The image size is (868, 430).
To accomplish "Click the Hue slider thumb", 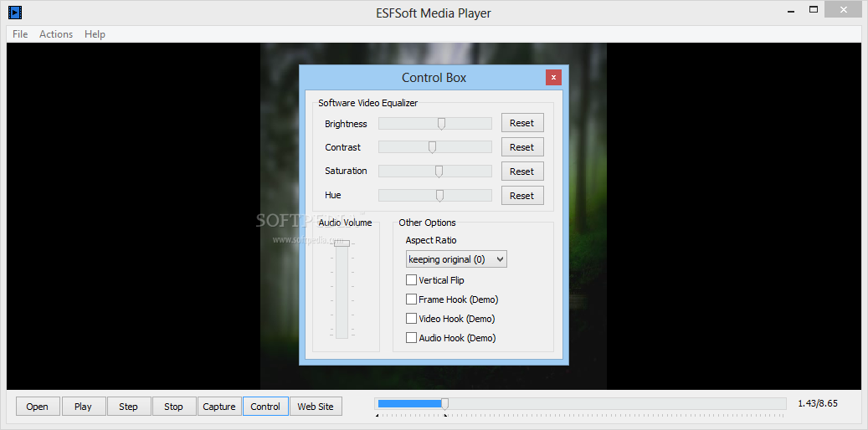I will point(439,196).
